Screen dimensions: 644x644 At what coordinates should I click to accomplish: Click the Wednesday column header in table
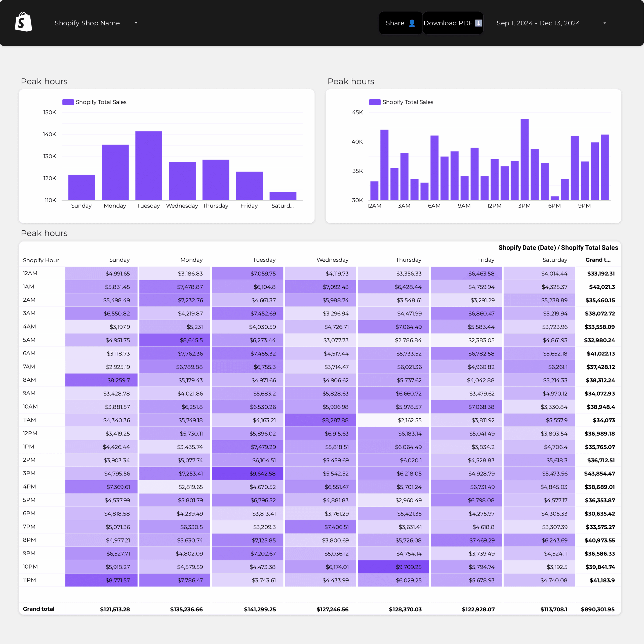tap(332, 260)
